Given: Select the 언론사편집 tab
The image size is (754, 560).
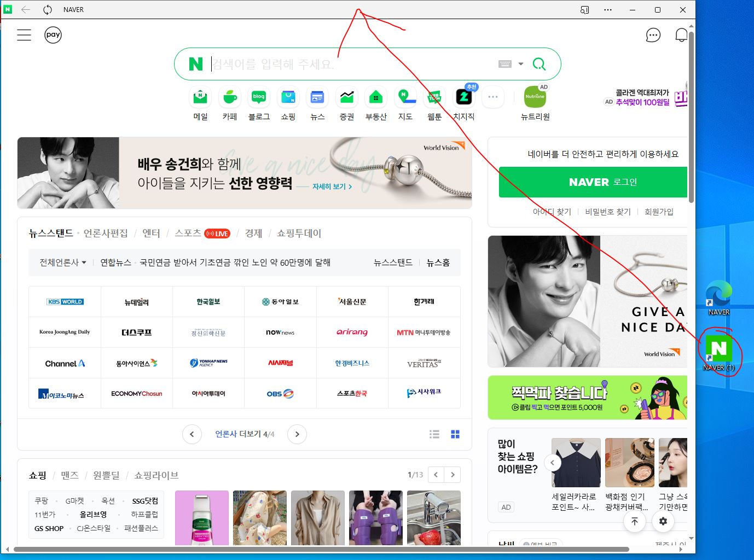Looking at the screenshot, I should pos(106,234).
